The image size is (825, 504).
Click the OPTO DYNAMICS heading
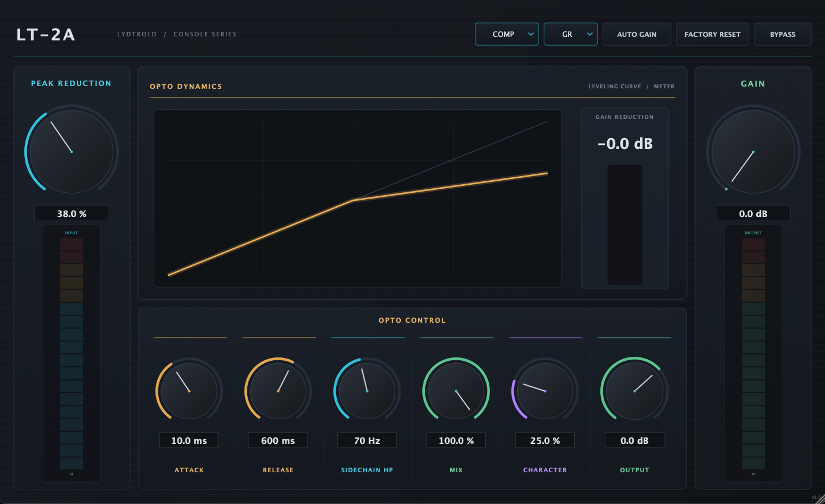pyautogui.click(x=186, y=87)
